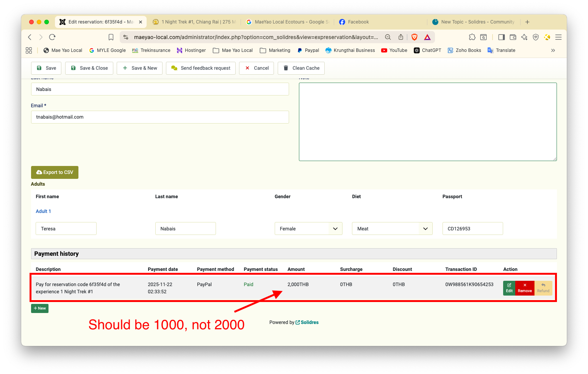Expand the Gender dropdown showing Female
This screenshot has height=374, width=588.
point(308,228)
